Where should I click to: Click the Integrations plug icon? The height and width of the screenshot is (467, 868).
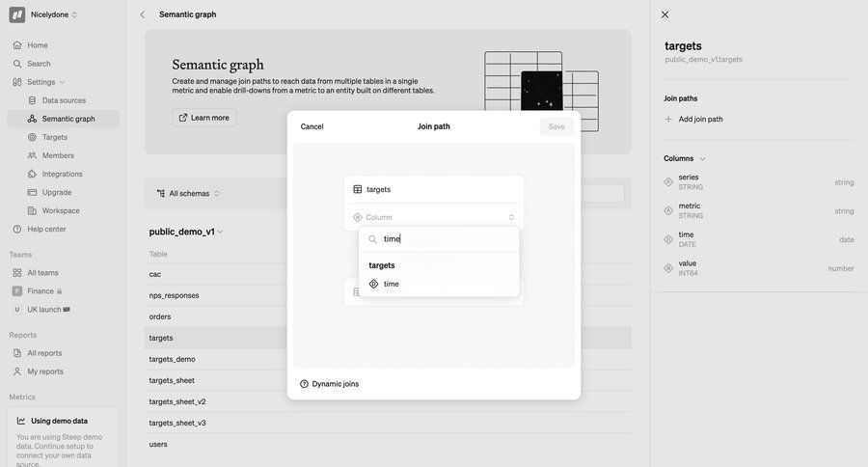tap(32, 174)
